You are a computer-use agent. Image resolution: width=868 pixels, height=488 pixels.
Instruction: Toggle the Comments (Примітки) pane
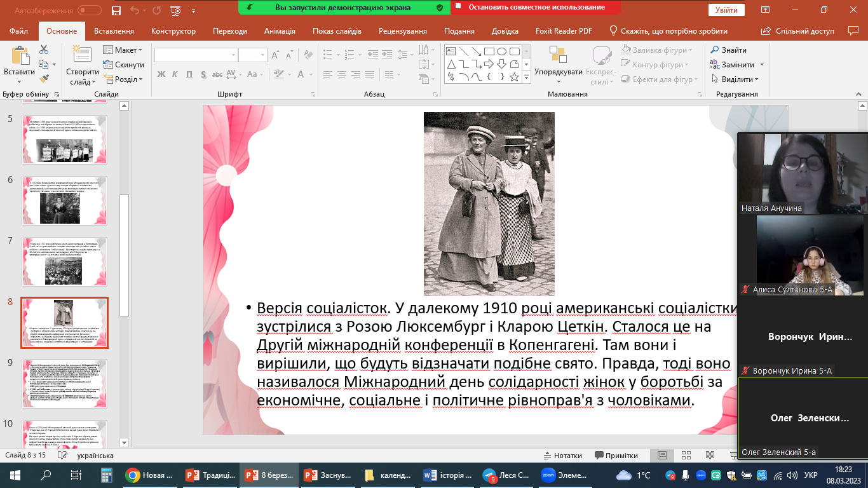click(616, 455)
